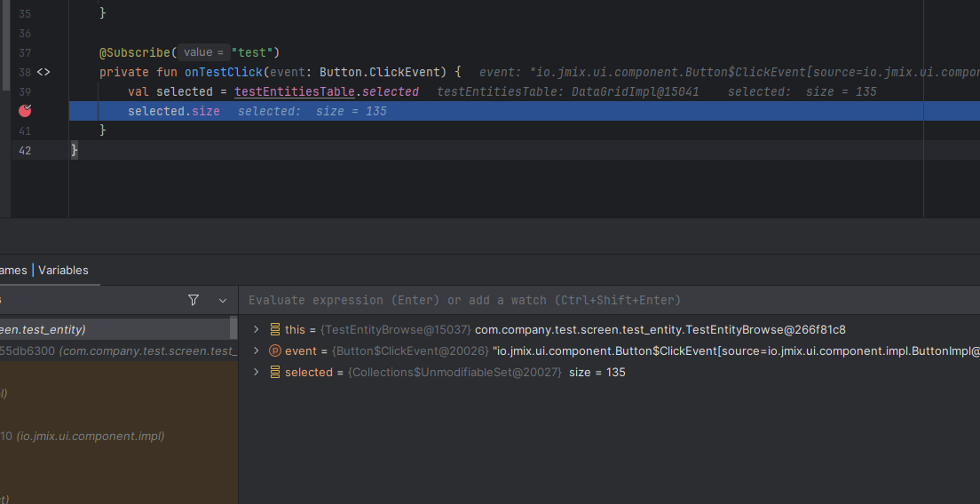Click the Frames panel scrollbar thumb

click(x=234, y=328)
